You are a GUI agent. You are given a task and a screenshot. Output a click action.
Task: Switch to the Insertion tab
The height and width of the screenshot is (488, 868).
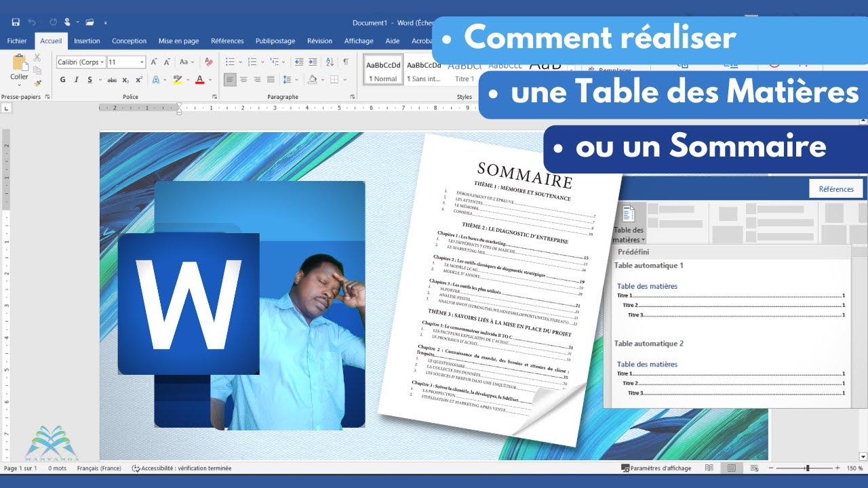click(x=87, y=41)
